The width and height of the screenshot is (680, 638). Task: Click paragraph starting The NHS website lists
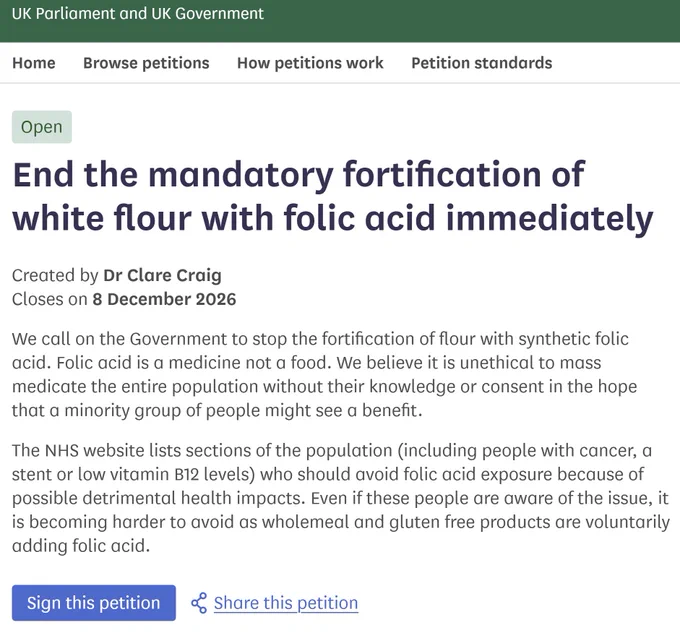coord(340,498)
